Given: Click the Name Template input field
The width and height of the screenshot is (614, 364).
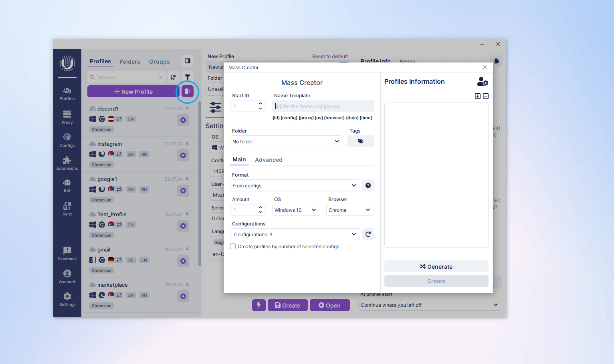Looking at the screenshot, I should [x=323, y=107].
